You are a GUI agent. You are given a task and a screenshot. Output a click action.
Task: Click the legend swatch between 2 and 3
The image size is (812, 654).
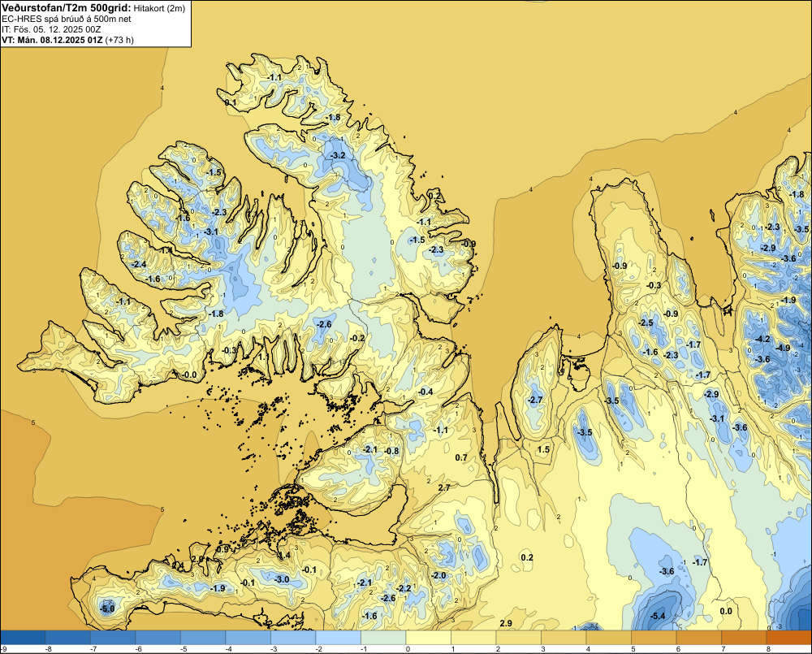click(x=519, y=637)
